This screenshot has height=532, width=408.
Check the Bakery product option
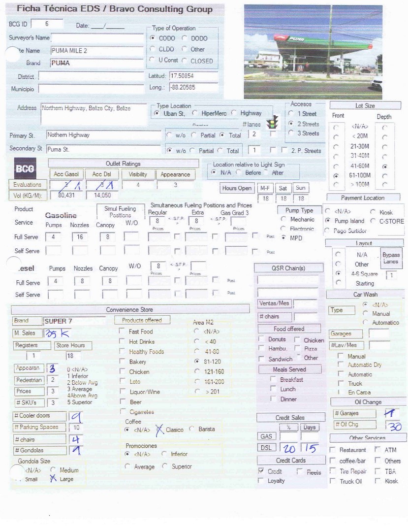(x=123, y=362)
